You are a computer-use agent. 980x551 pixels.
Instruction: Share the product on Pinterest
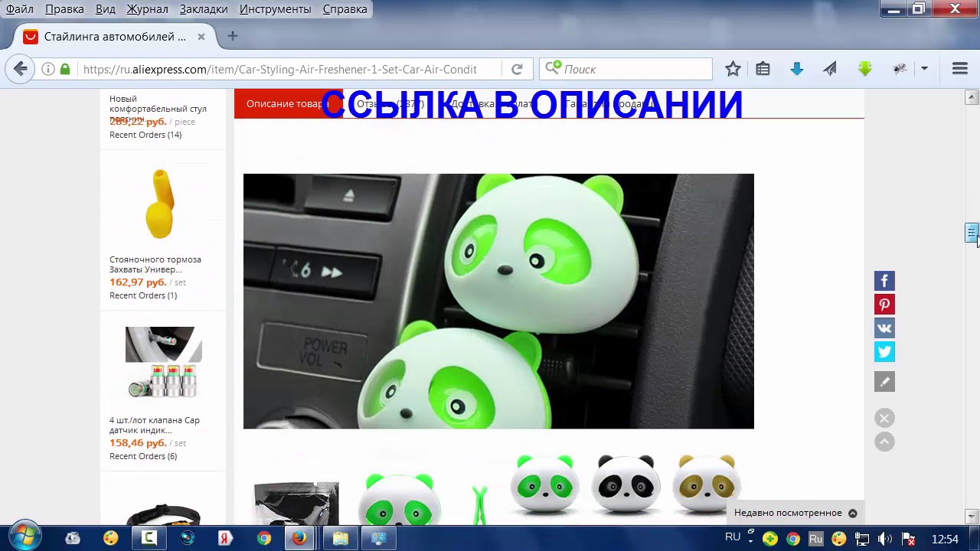pyautogui.click(x=884, y=305)
